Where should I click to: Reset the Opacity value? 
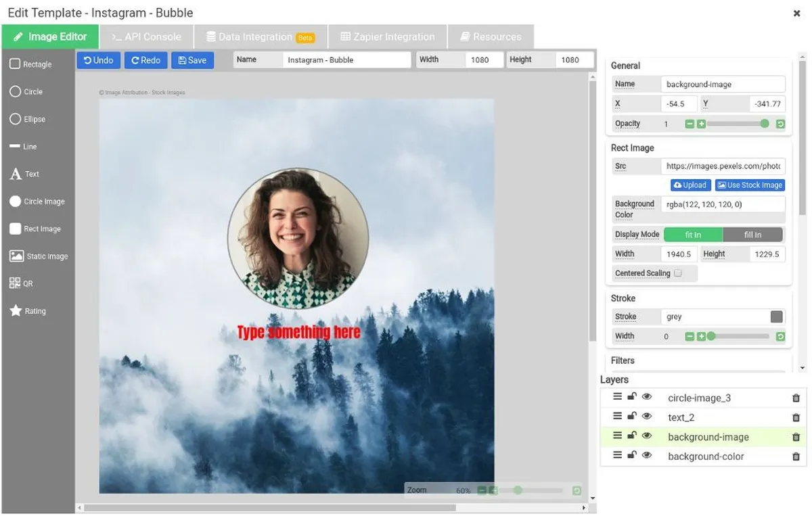click(780, 124)
